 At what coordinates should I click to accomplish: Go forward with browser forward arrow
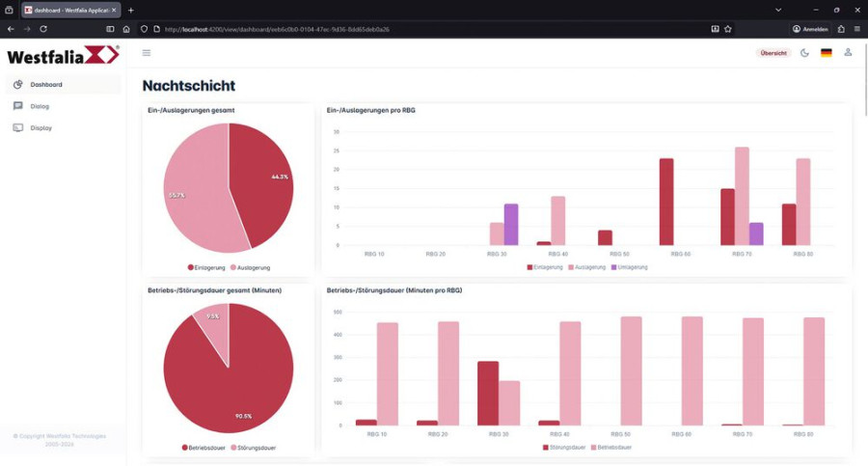27,29
